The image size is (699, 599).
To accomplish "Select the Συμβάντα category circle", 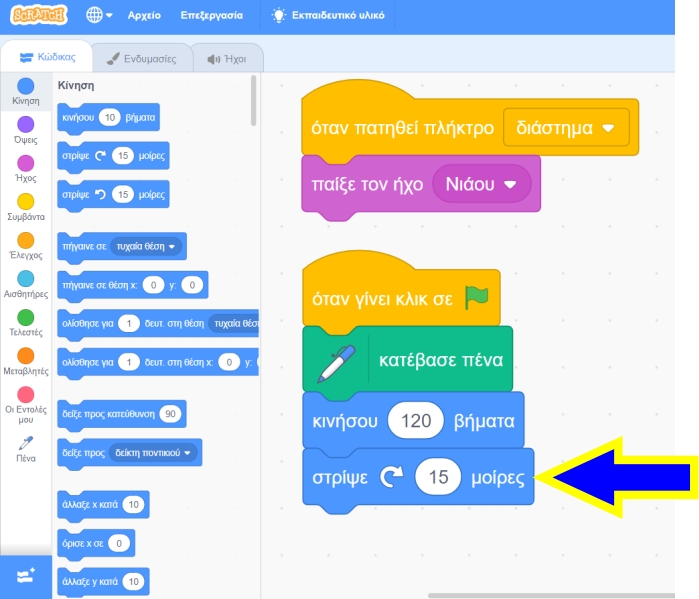I will coord(25,202).
